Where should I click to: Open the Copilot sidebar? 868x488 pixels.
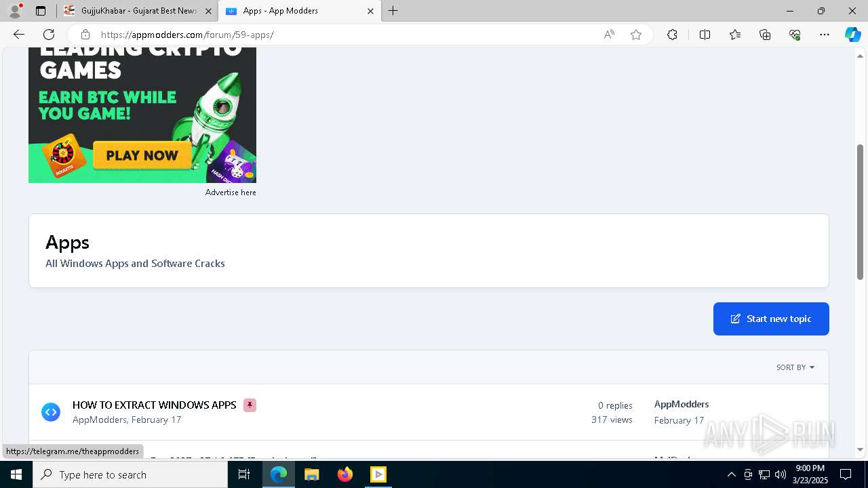tap(852, 35)
